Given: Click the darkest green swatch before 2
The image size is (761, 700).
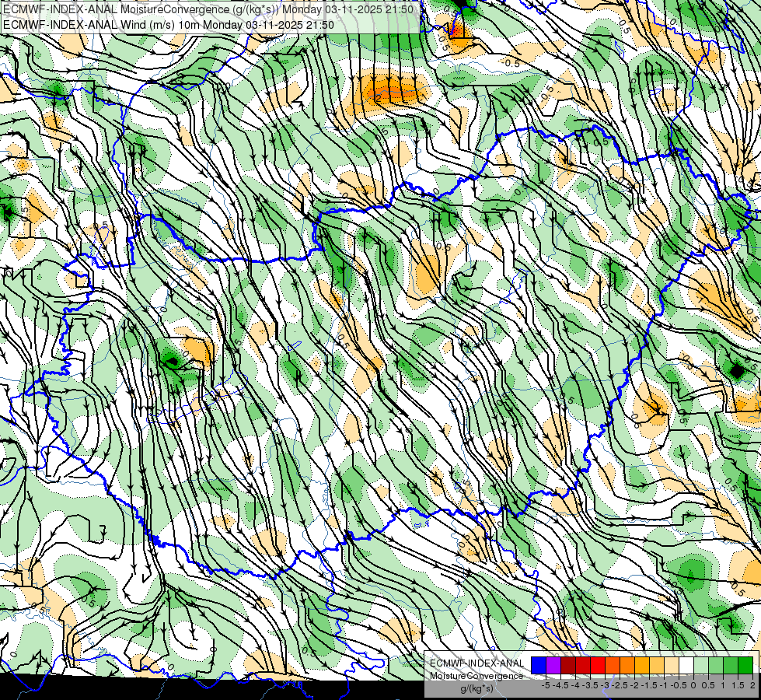Looking at the screenshot, I should point(745,666).
